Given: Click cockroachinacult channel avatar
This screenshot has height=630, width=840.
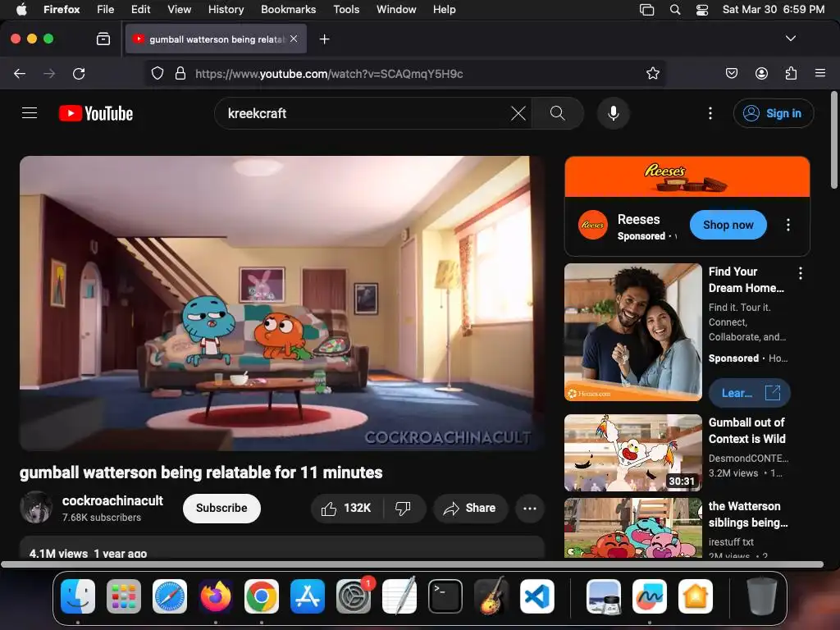Looking at the screenshot, I should pyautogui.click(x=36, y=507).
